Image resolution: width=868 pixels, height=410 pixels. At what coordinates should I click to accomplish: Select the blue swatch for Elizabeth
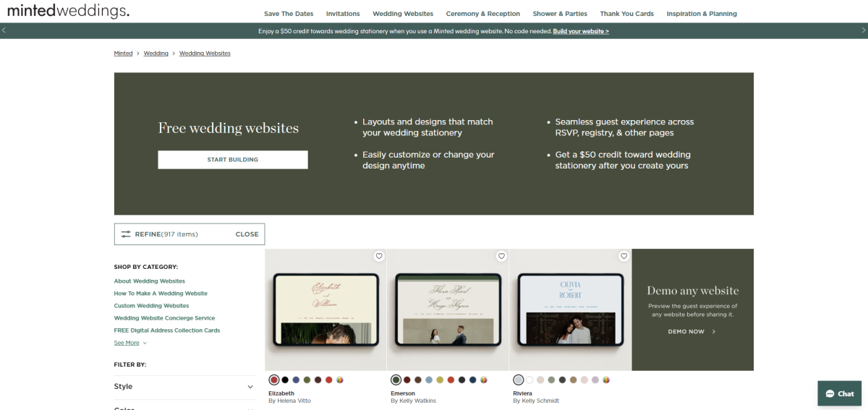click(296, 380)
